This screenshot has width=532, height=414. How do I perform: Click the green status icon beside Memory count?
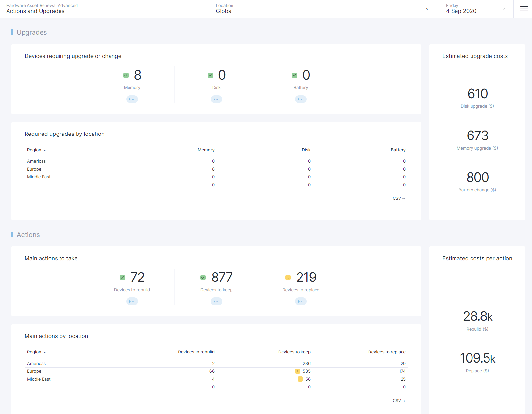(126, 75)
